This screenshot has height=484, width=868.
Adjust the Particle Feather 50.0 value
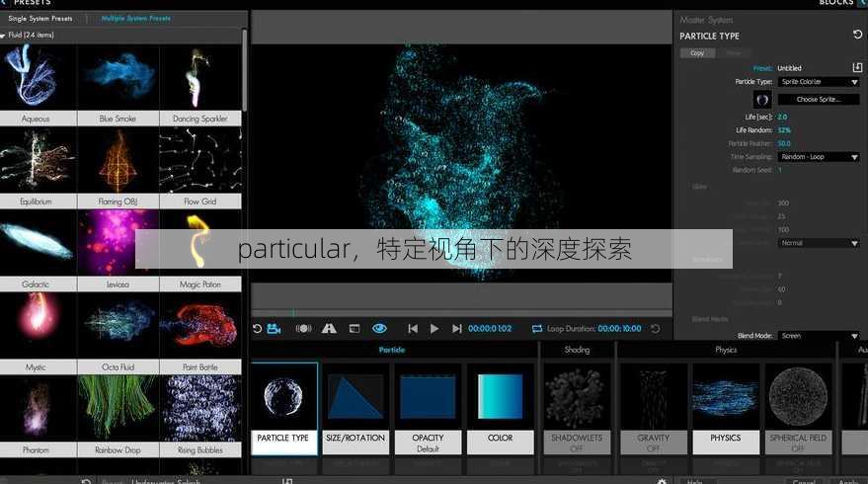[x=784, y=143]
